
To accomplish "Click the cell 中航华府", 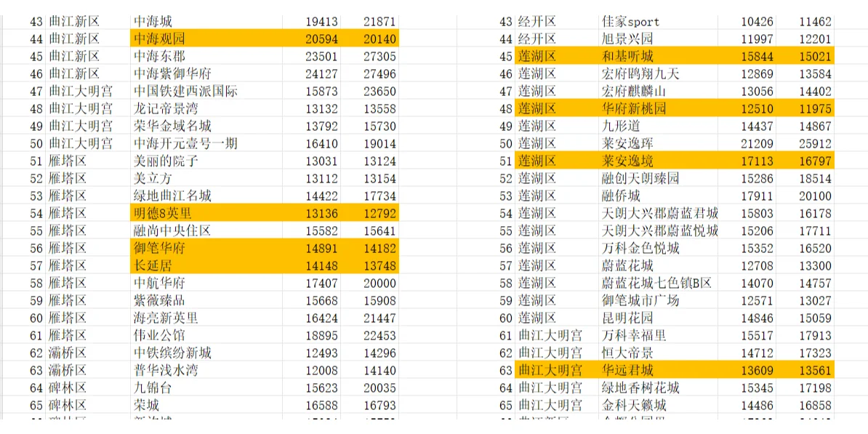I will [x=206, y=284].
